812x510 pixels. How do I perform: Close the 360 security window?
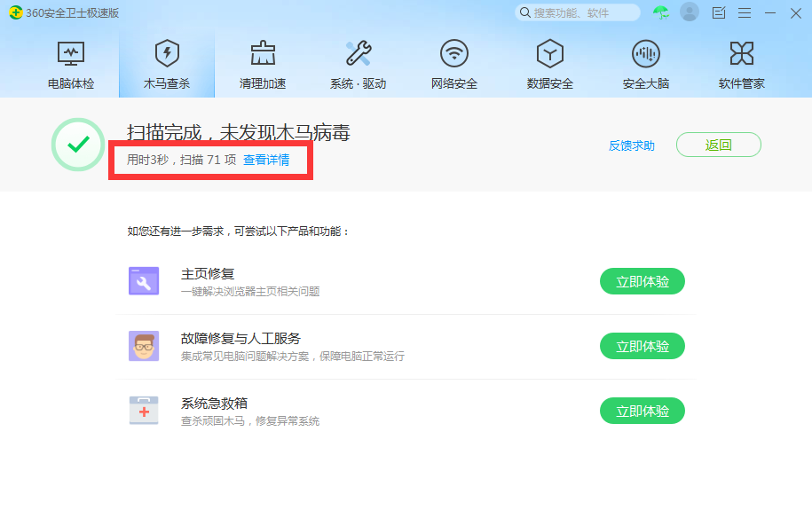click(796, 13)
